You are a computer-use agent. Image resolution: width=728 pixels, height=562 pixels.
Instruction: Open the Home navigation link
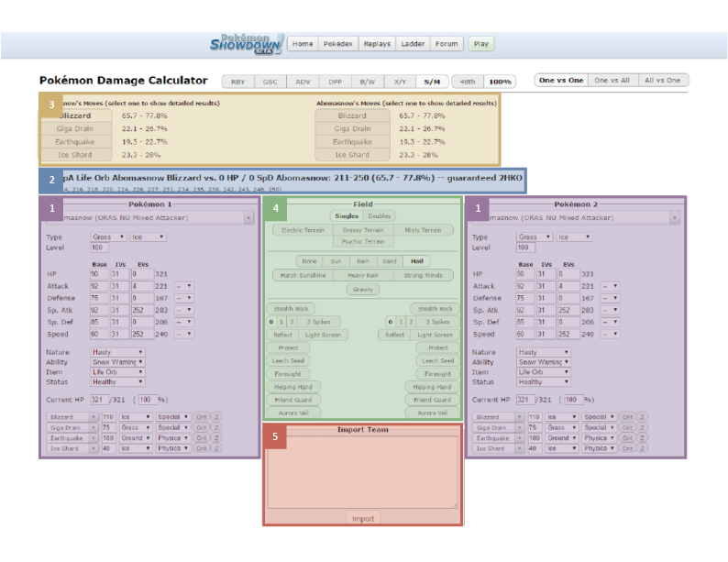303,44
